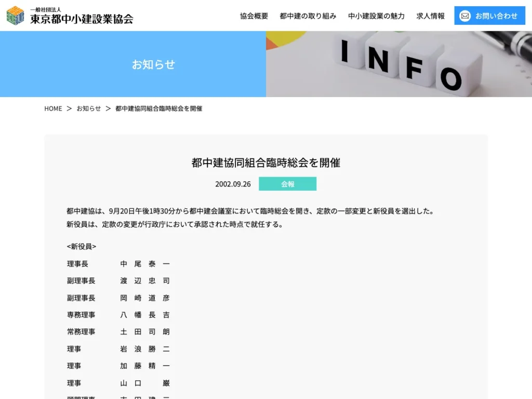Screen dimensions: 532x399
Task: Open the 都中建の取り組み menu item
Action: (x=308, y=16)
